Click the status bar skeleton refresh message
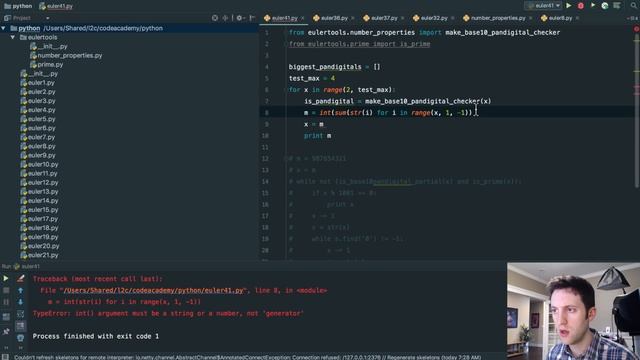Screen dimensions: 640x360 click(247, 358)
